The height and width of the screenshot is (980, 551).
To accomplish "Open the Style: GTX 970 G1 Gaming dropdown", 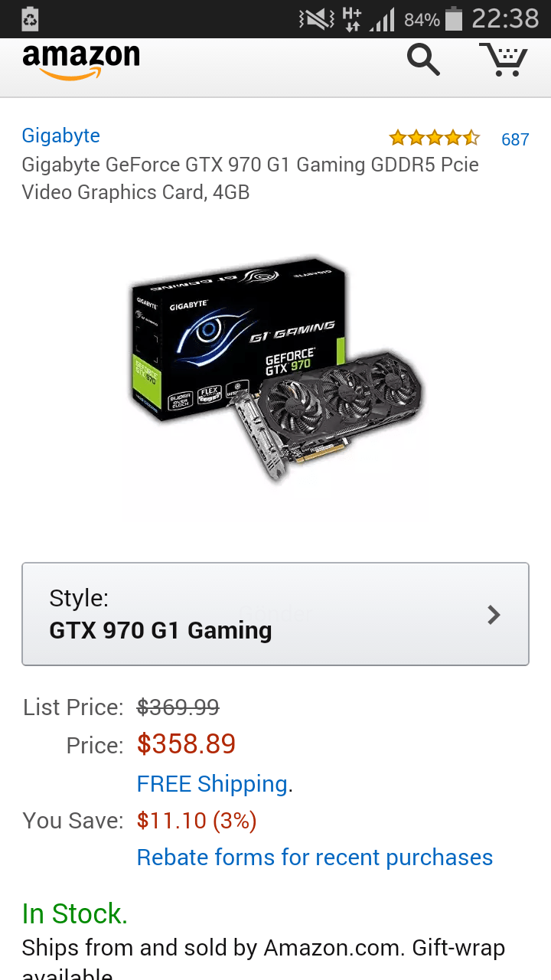I will pos(275,614).
